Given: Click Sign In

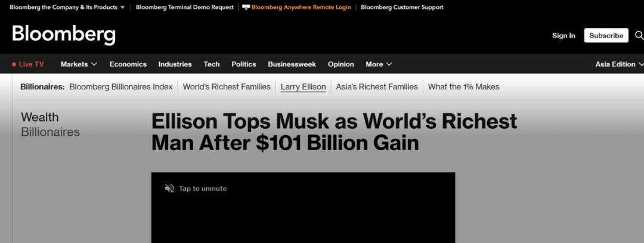Looking at the screenshot, I should 563,36.
